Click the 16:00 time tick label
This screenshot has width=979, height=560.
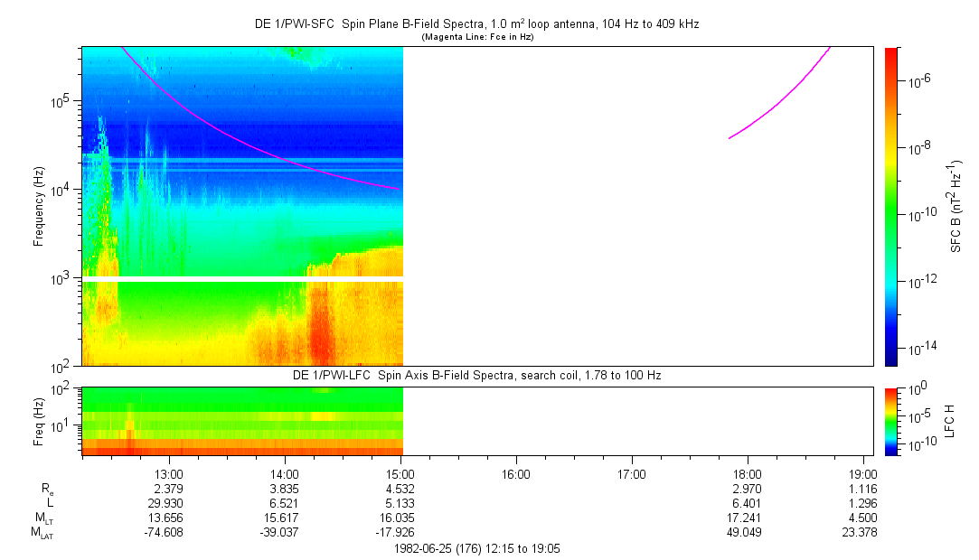click(x=516, y=474)
